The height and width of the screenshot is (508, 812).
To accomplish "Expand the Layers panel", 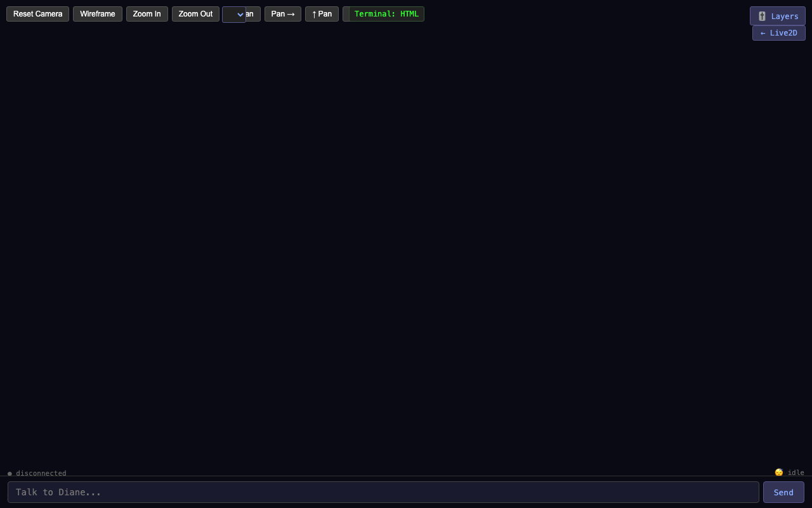I will click(x=777, y=17).
